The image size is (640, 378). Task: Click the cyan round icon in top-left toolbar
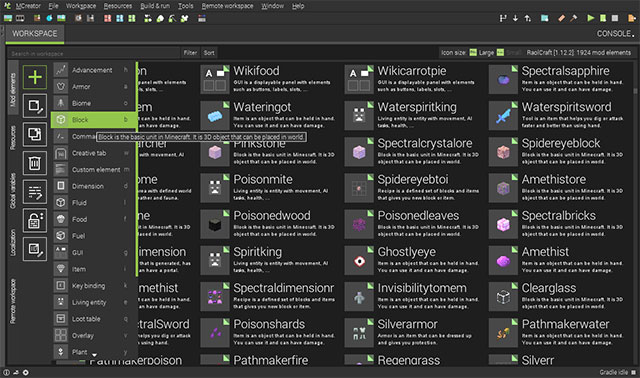[49, 18]
